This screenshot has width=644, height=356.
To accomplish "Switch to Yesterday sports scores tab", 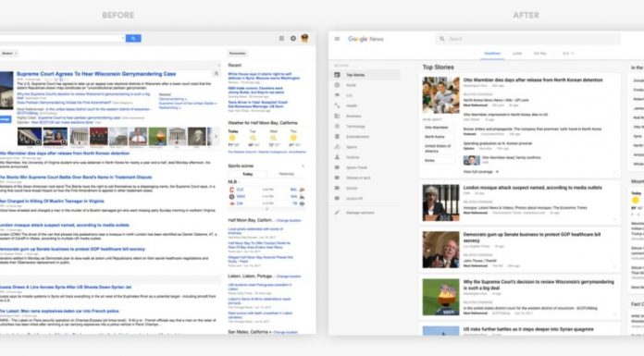I will (286, 174).
